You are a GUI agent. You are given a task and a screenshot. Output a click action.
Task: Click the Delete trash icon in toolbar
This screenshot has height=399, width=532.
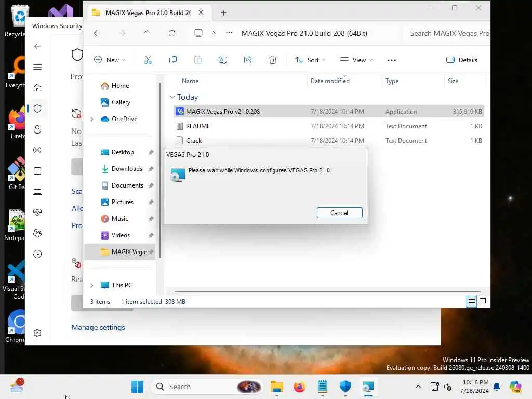pyautogui.click(x=272, y=60)
